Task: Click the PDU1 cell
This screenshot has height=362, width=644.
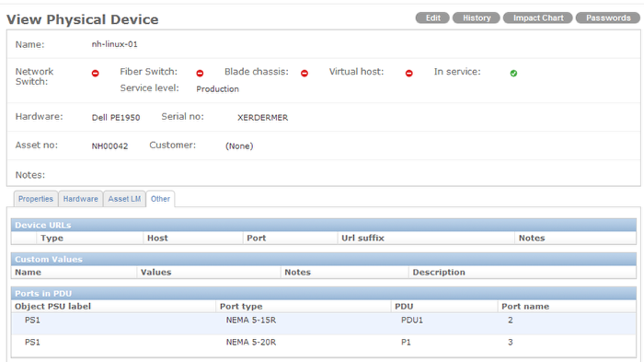Action: [x=411, y=320]
